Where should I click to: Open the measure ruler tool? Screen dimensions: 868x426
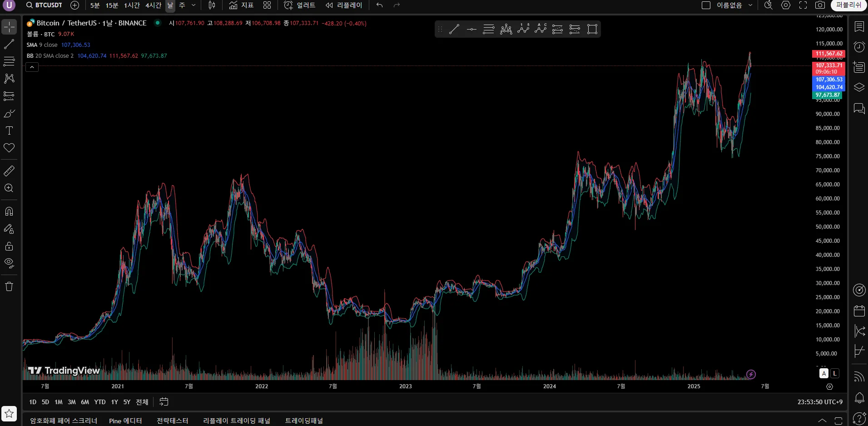tap(9, 171)
